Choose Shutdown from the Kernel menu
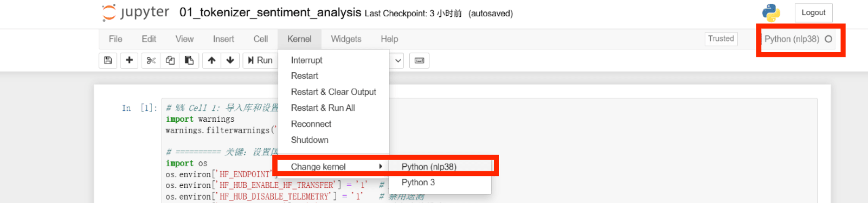The width and height of the screenshot is (868, 203). click(333, 140)
